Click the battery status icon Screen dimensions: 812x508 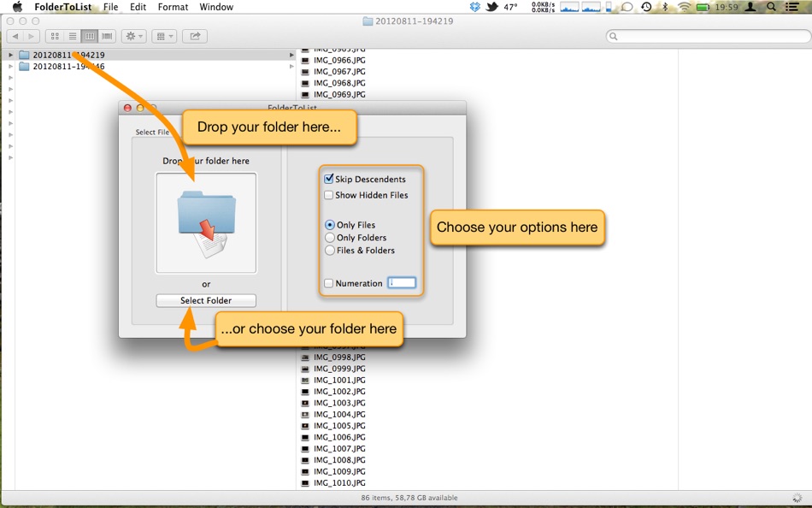click(703, 7)
